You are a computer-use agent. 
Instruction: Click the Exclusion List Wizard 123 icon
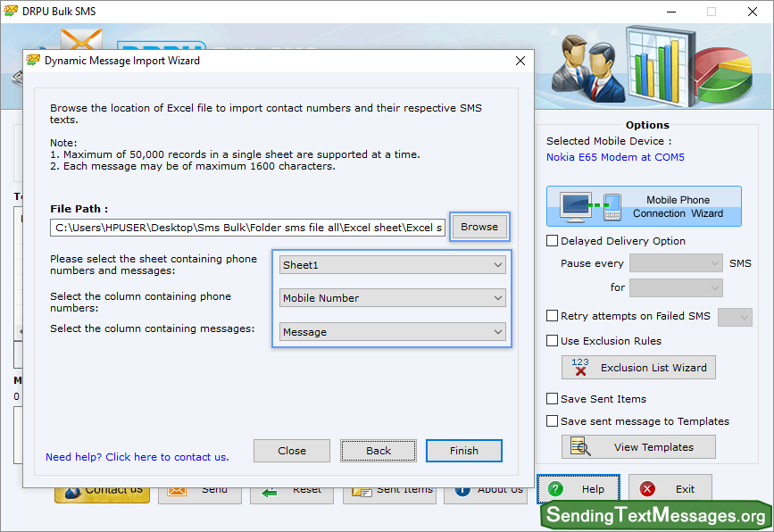580,367
